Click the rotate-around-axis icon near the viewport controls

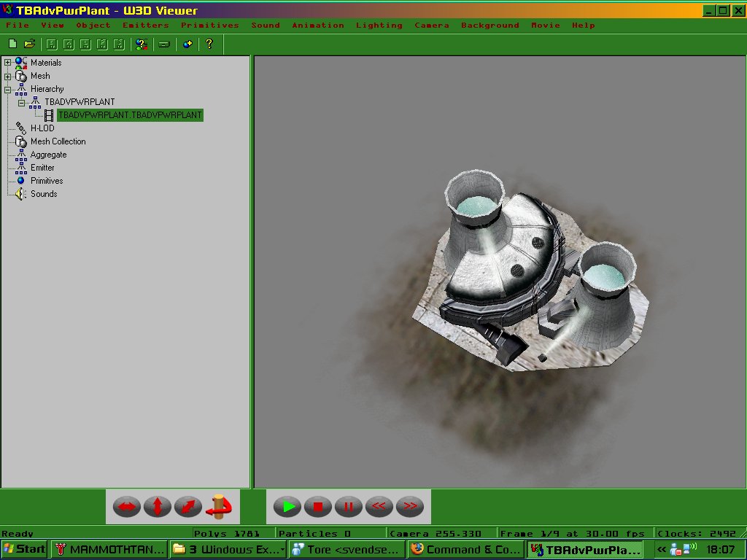(x=219, y=506)
